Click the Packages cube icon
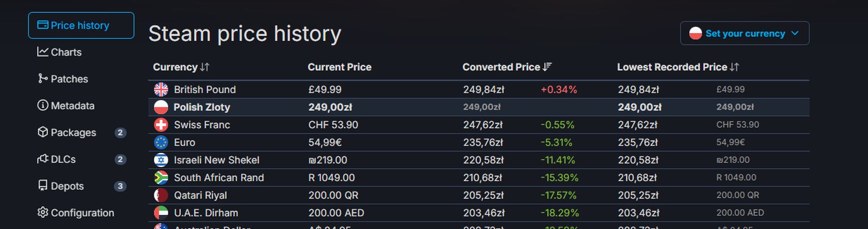 (43, 132)
